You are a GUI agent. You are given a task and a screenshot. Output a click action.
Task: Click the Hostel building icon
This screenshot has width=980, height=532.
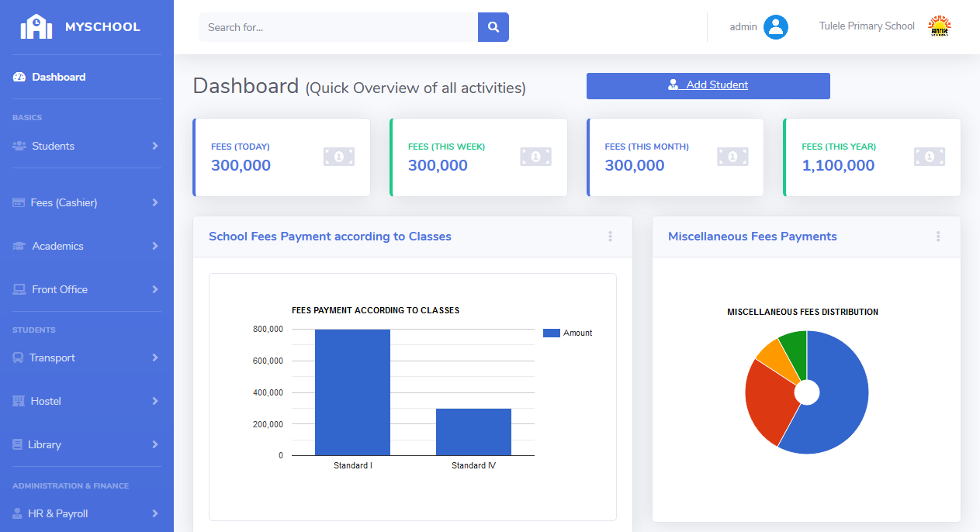19,401
